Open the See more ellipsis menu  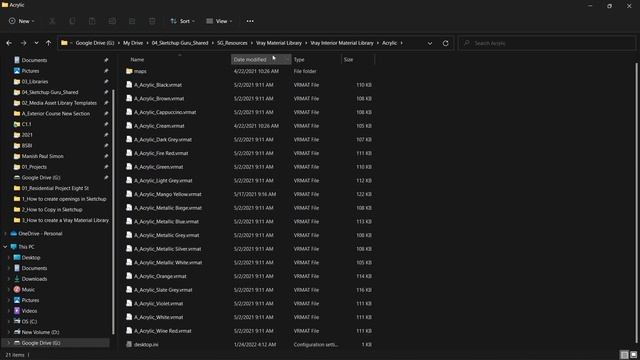tap(250, 21)
